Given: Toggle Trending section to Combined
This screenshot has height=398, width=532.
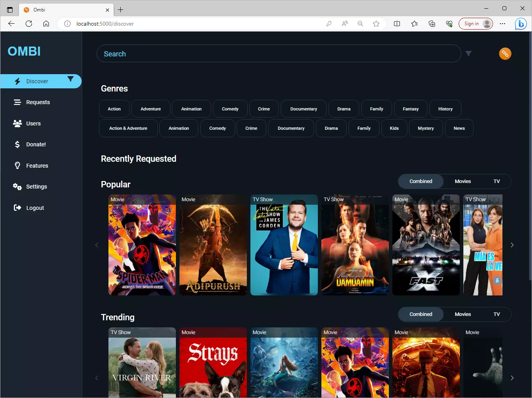Looking at the screenshot, I should (421, 314).
